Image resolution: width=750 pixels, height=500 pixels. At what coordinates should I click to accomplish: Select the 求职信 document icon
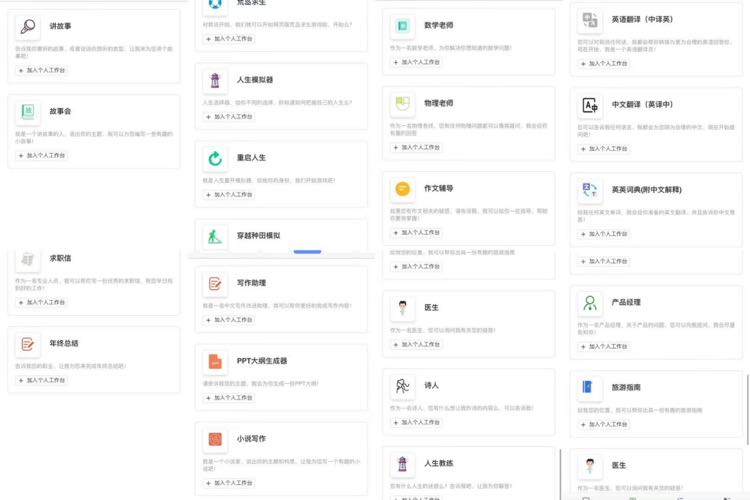pyautogui.click(x=28, y=259)
